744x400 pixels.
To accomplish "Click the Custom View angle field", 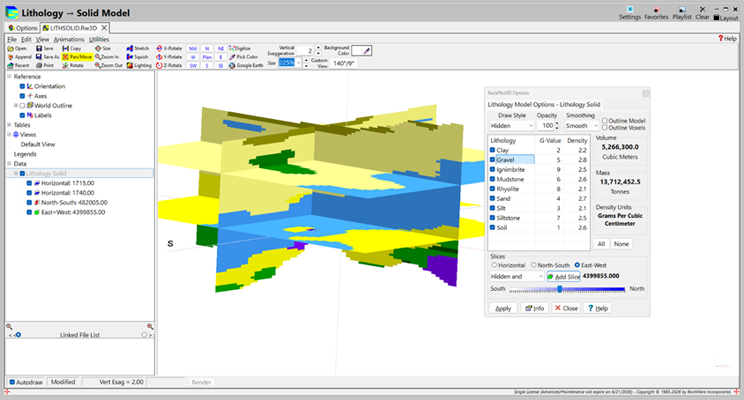I will [344, 64].
